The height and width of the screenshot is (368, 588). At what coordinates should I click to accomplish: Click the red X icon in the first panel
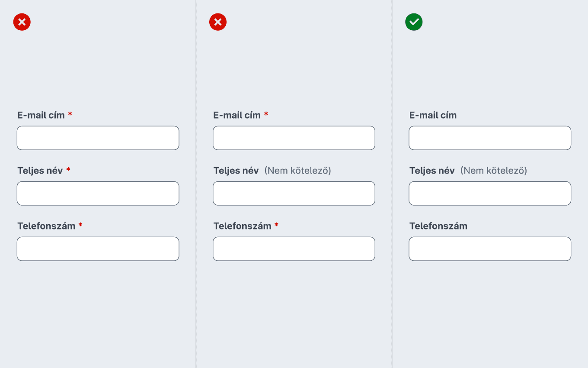22,22
